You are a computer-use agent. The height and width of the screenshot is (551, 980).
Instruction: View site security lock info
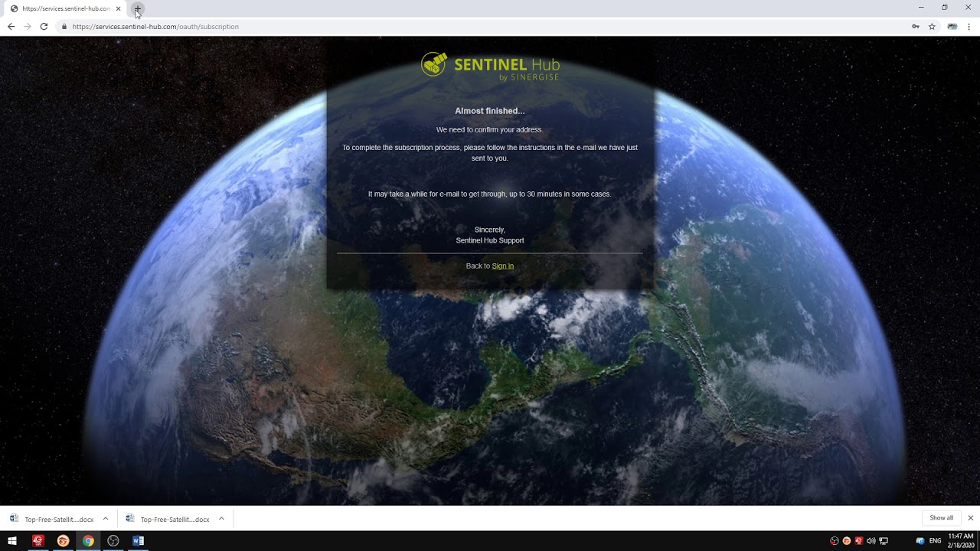pyautogui.click(x=64, y=26)
